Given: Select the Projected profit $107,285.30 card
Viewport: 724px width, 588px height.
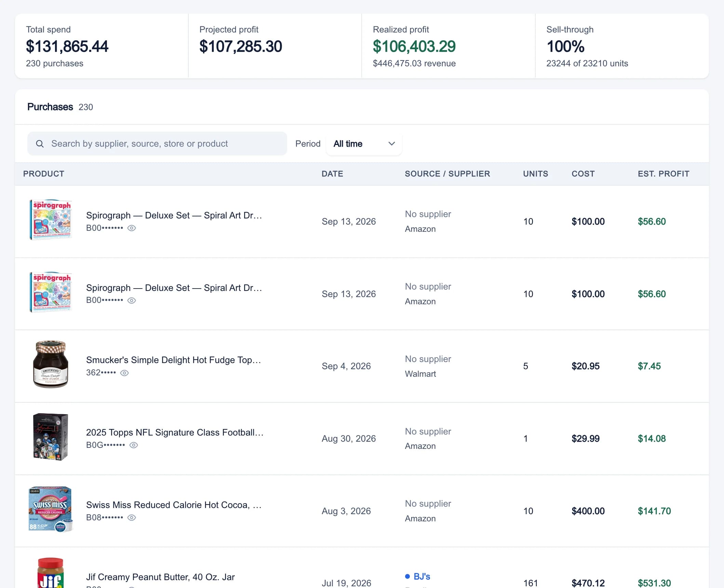Looking at the screenshot, I should click(275, 46).
